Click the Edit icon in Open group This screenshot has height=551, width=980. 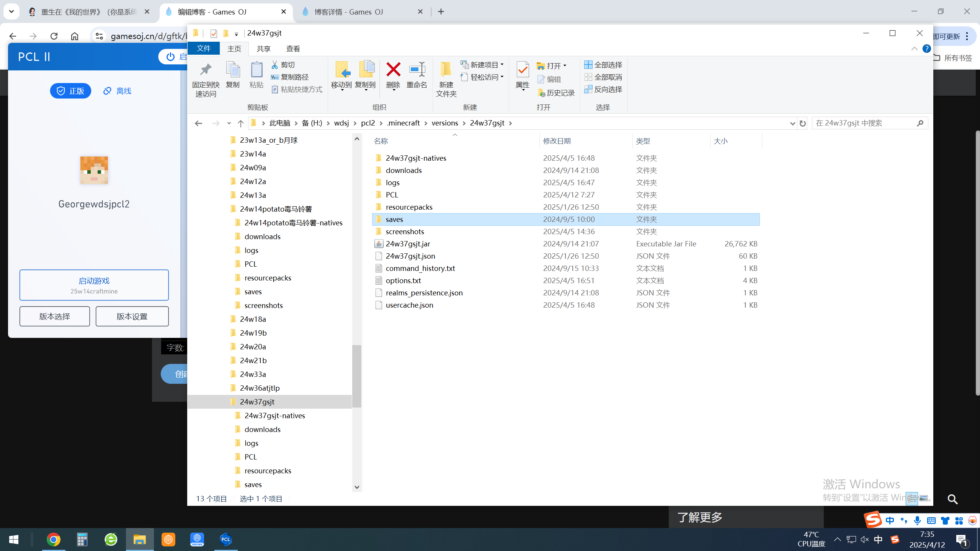(x=541, y=79)
